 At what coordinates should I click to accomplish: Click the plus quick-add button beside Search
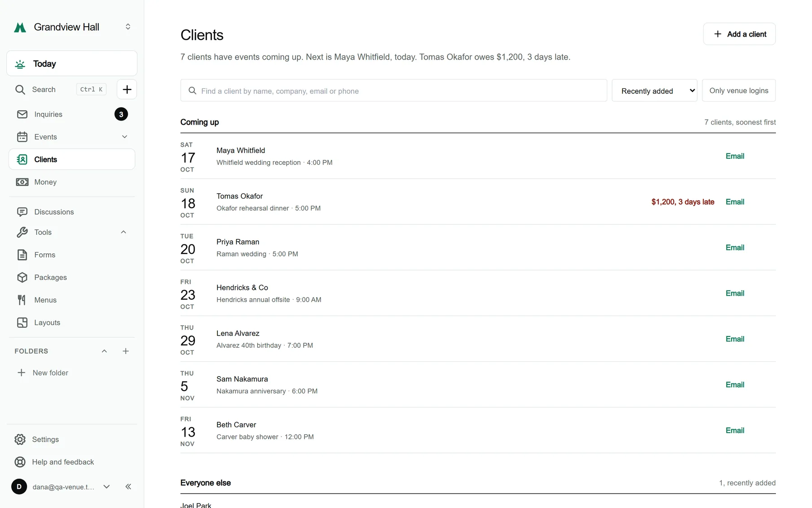pos(127,89)
